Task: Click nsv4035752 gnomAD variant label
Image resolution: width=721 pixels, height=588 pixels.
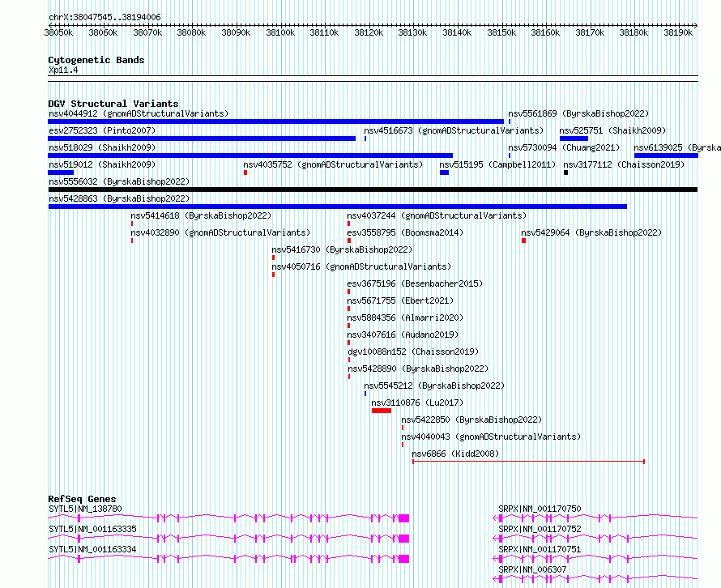Action: tap(333, 164)
